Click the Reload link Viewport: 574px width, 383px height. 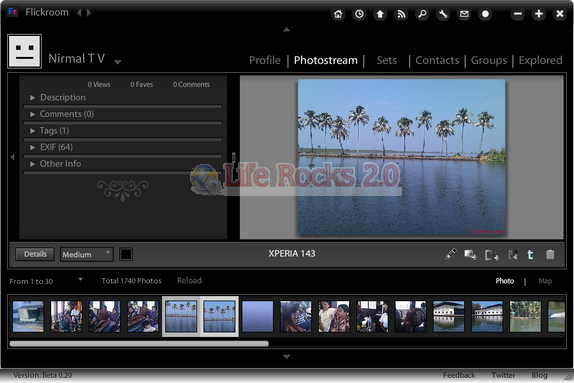coord(189,280)
